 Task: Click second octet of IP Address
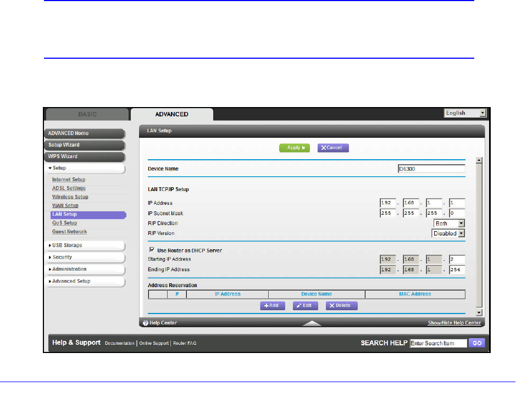(x=410, y=203)
